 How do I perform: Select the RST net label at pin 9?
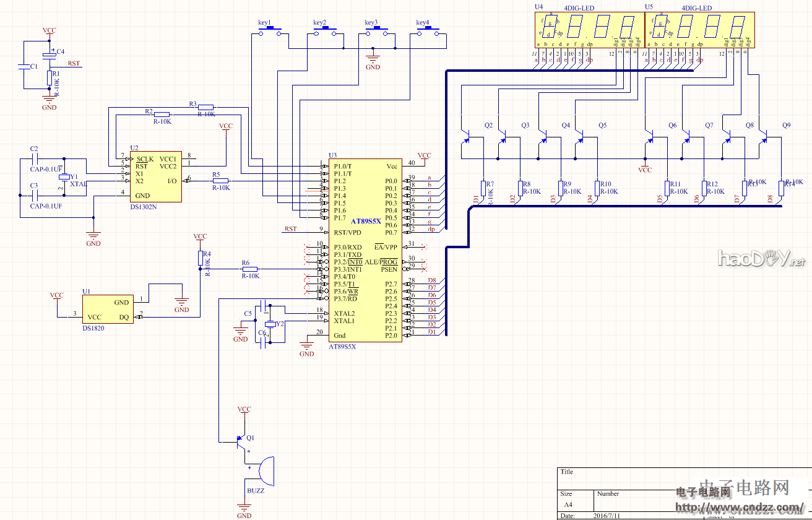[x=290, y=229]
